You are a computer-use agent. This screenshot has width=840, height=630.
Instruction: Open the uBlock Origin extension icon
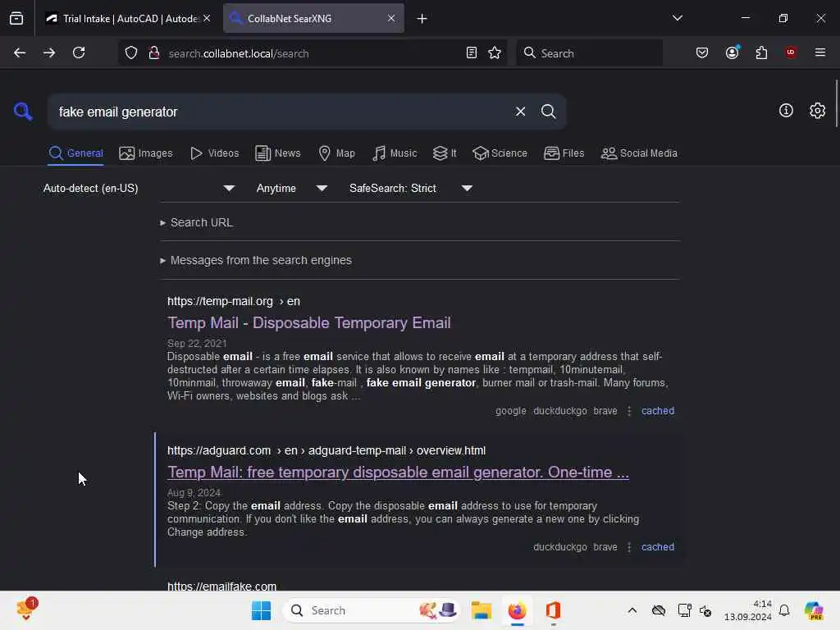click(791, 52)
